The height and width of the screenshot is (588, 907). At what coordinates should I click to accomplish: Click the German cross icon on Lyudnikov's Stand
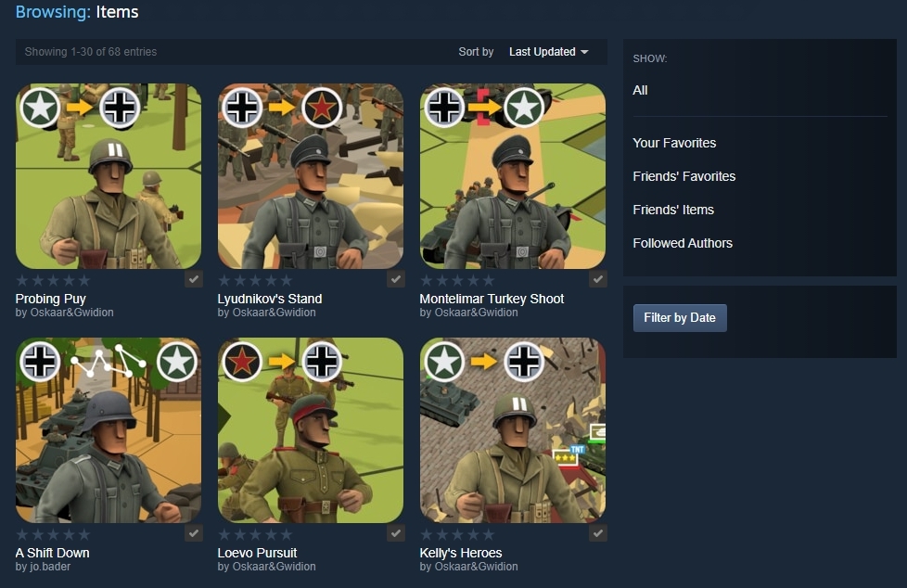242,108
